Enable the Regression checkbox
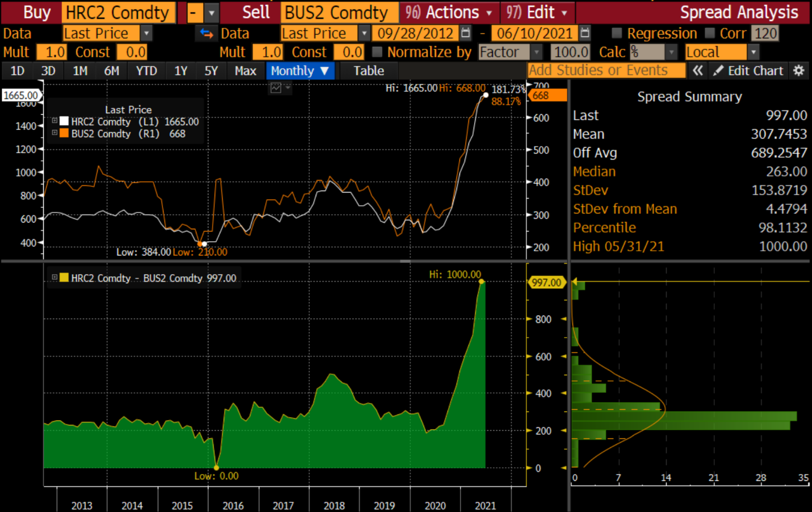 (617, 33)
